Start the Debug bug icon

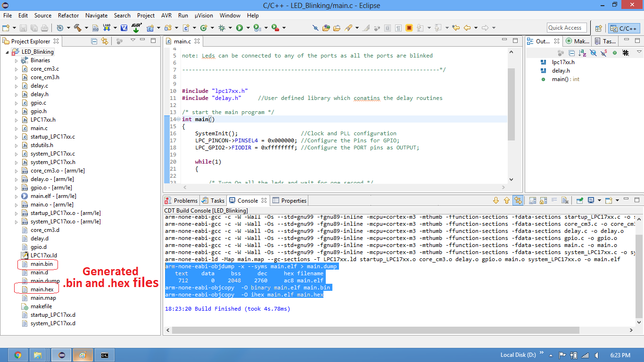pos(222,28)
